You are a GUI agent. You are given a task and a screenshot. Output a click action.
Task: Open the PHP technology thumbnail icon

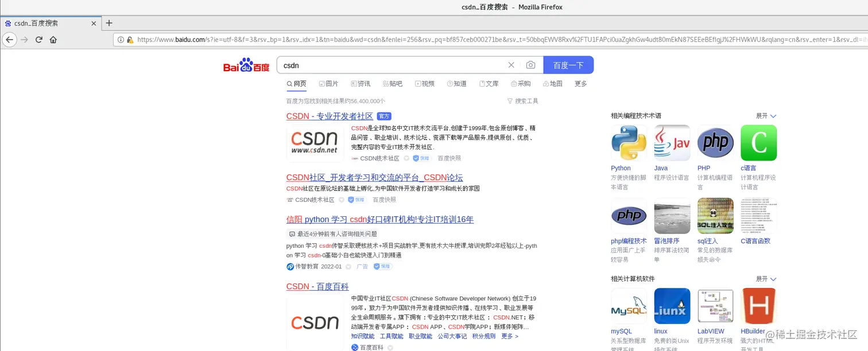tap(715, 143)
